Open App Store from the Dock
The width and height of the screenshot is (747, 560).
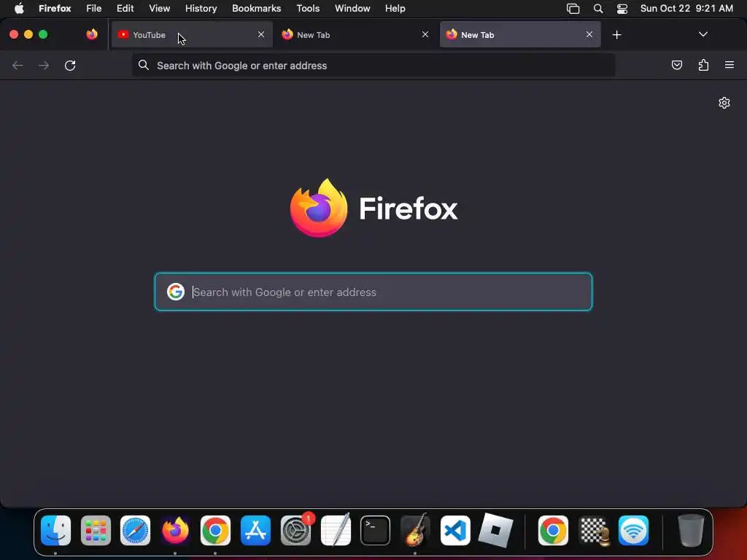pos(256,530)
